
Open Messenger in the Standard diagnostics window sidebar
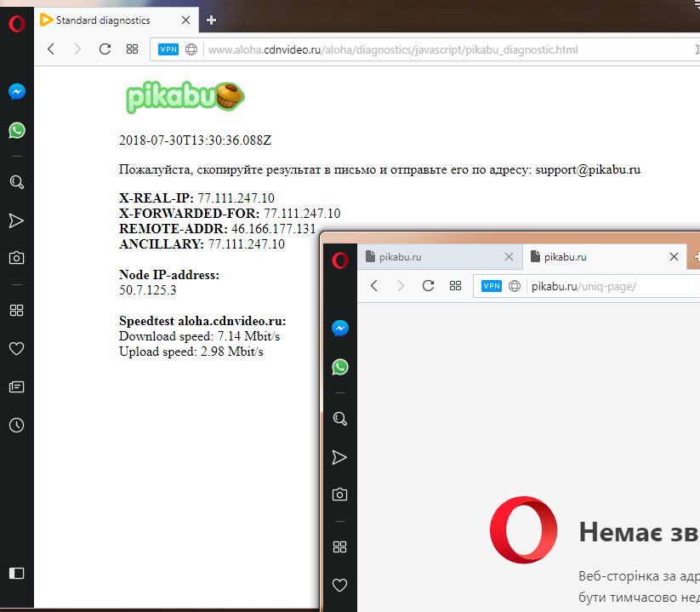16,91
